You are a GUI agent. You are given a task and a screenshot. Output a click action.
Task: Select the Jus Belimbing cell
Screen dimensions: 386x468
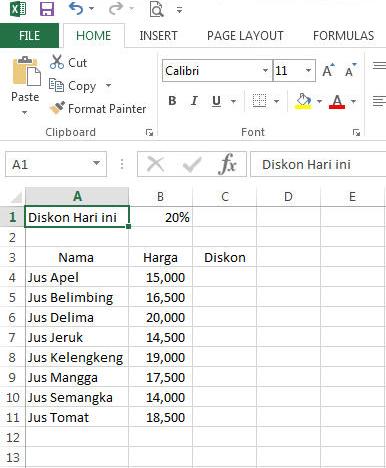click(x=77, y=297)
